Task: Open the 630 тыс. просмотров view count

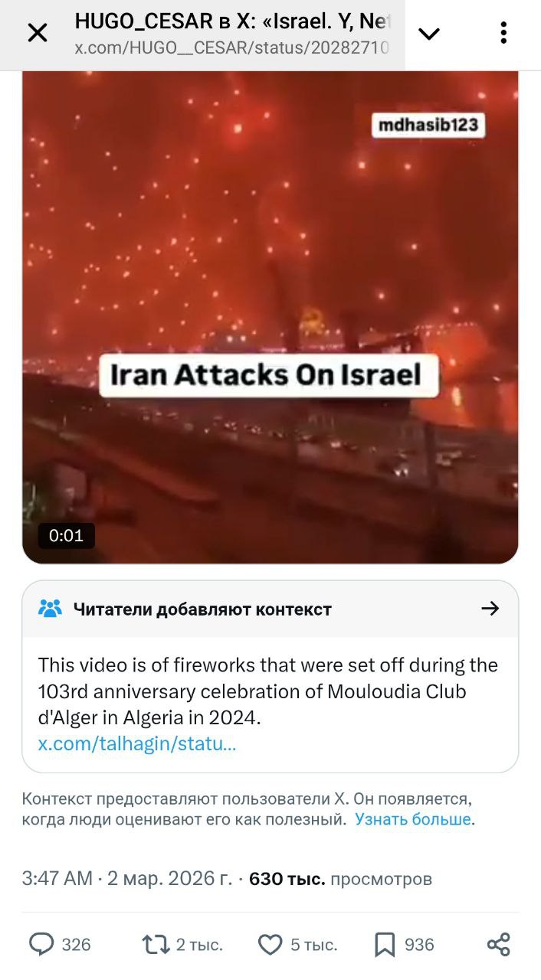Action: 340,879
